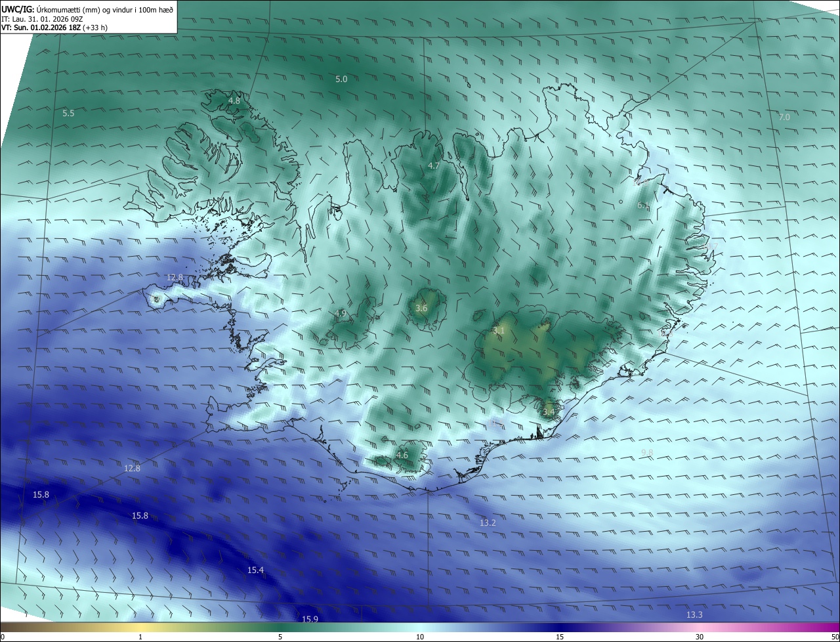Click the "VT: Sun. 01.02.2026 18Z" valid time line
The width and height of the screenshot is (840, 642).
(x=56, y=28)
